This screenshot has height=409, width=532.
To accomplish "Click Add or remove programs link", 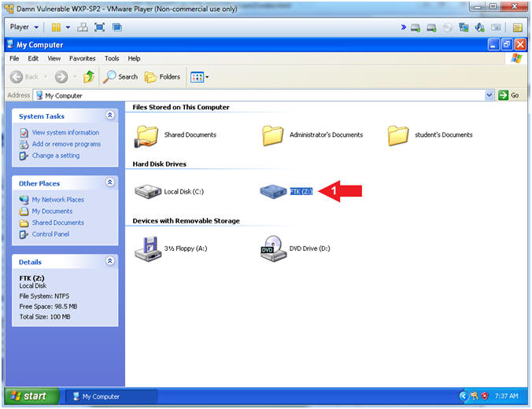I will coord(66,144).
